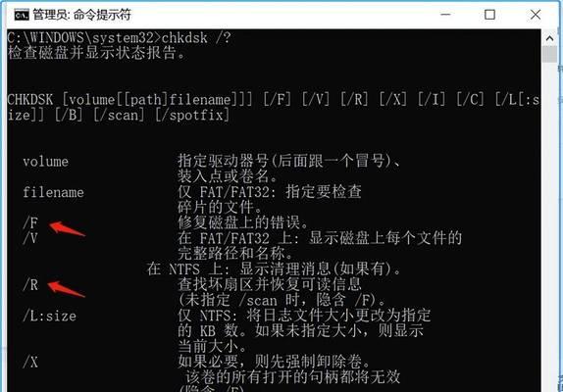563x392 pixels.
Task: Click the /L:size parameter text
Action: pyautogui.click(x=50, y=316)
